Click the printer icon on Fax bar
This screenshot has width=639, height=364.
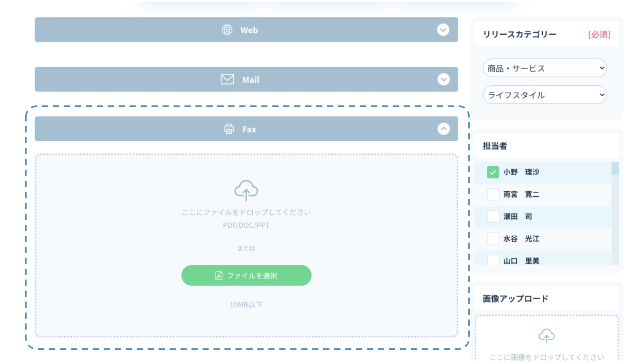[229, 129]
